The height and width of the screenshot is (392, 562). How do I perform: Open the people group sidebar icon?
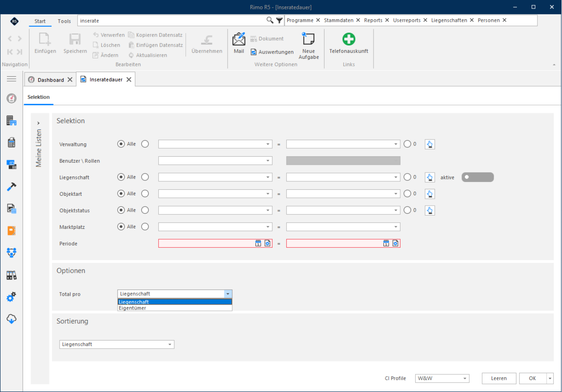pyautogui.click(x=12, y=252)
